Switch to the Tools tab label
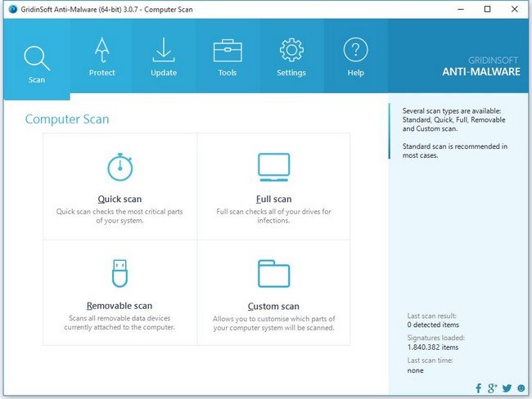This screenshot has height=399, width=532. (228, 73)
